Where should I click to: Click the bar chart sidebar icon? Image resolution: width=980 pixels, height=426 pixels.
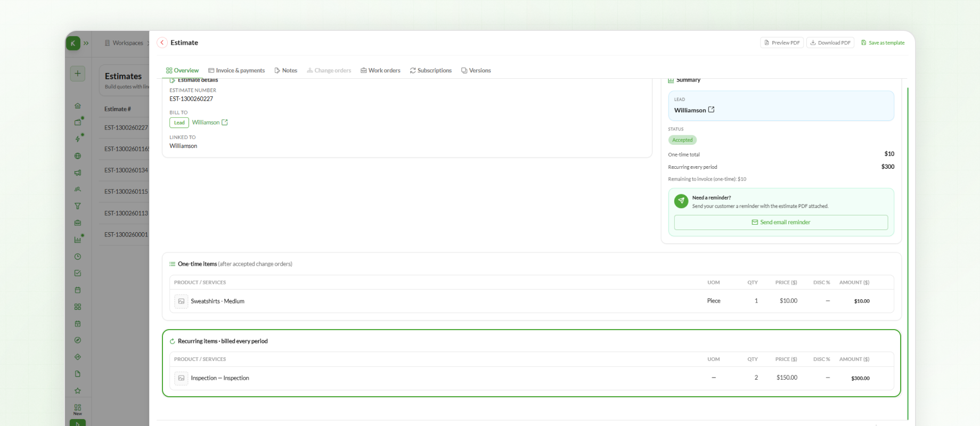coord(78,240)
